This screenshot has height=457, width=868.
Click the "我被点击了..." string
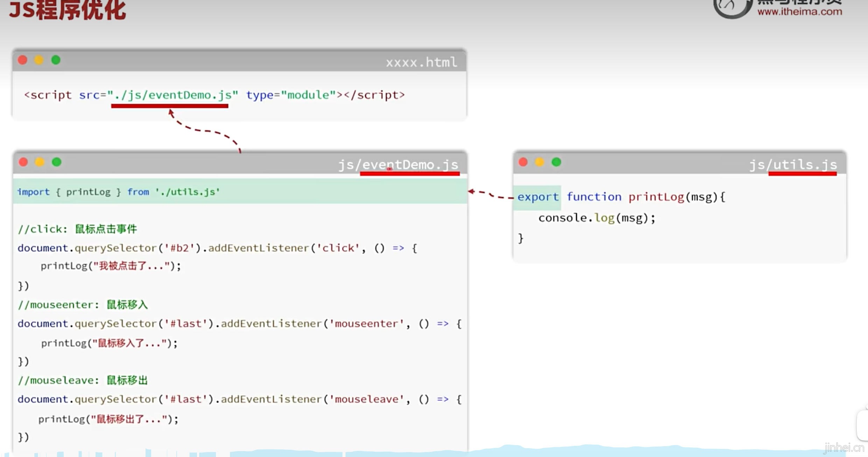click(132, 266)
